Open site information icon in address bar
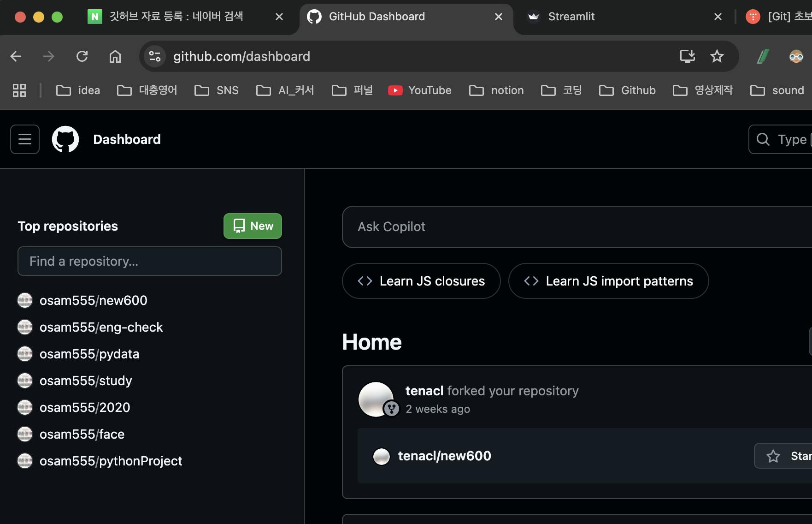Screen dimensions: 812x524 pyautogui.click(x=155, y=56)
